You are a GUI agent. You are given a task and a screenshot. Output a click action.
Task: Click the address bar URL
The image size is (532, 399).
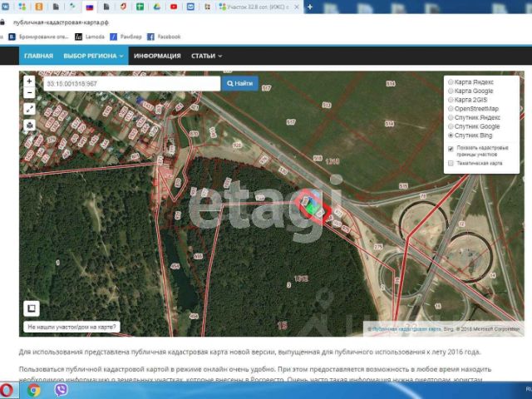61,22
